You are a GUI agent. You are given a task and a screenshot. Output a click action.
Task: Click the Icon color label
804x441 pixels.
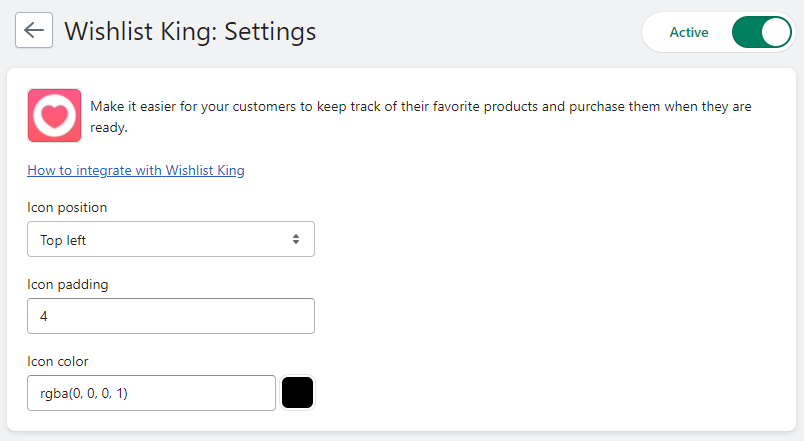pyautogui.click(x=58, y=361)
